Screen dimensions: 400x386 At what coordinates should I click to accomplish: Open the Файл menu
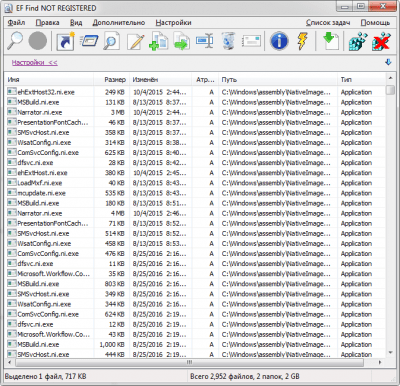(x=16, y=23)
